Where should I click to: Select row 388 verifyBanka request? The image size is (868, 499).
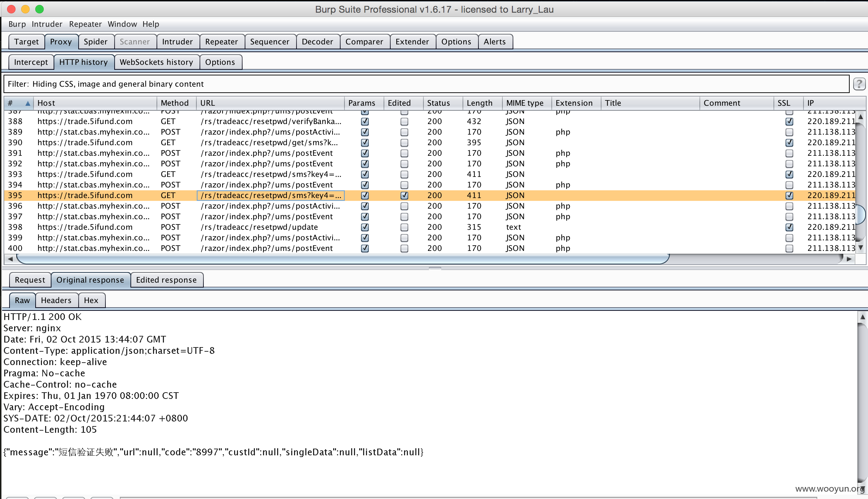[430, 122]
